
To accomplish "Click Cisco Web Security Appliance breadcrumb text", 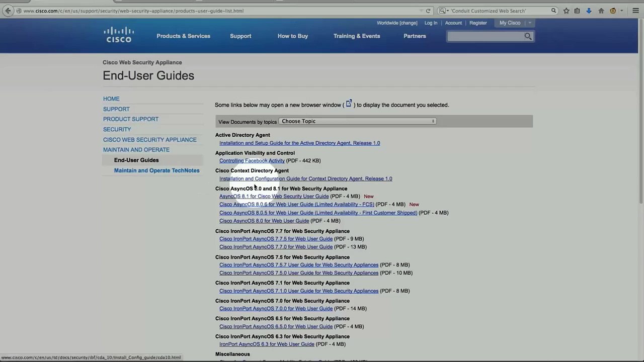I will click(142, 62).
